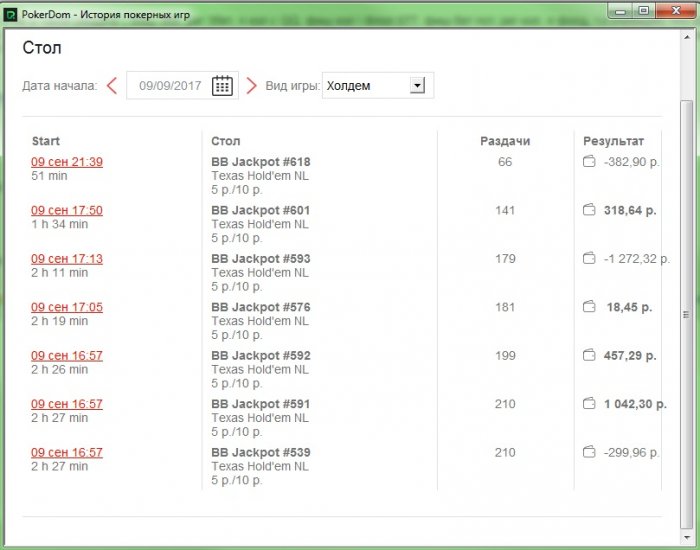The width and height of the screenshot is (700, 550).
Task: Select table name BB Jackpot #539
Action: pos(261,452)
